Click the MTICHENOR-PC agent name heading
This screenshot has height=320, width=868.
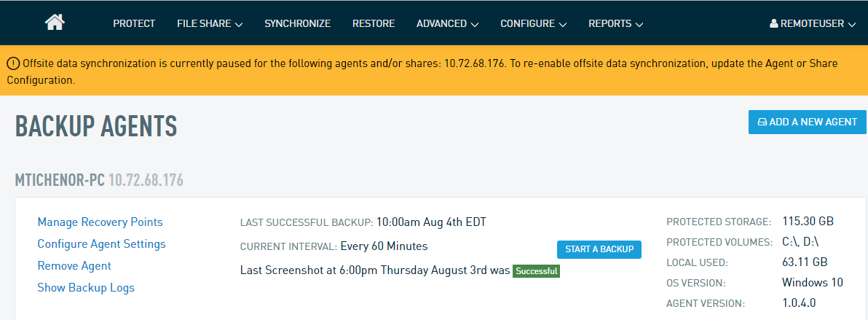click(x=60, y=179)
